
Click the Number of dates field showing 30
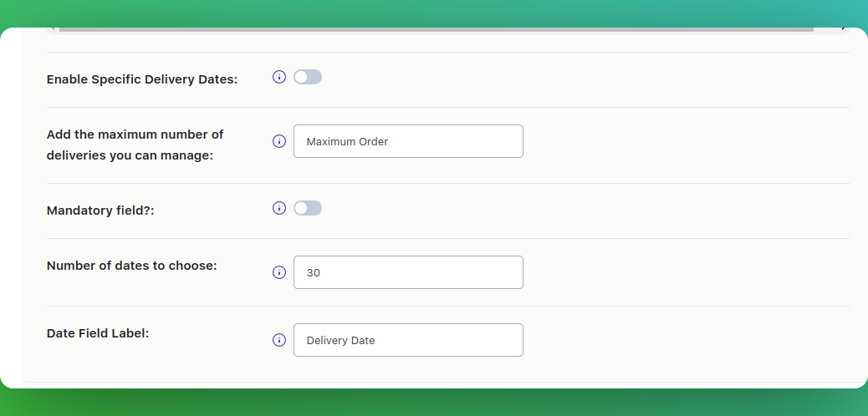[x=408, y=272]
